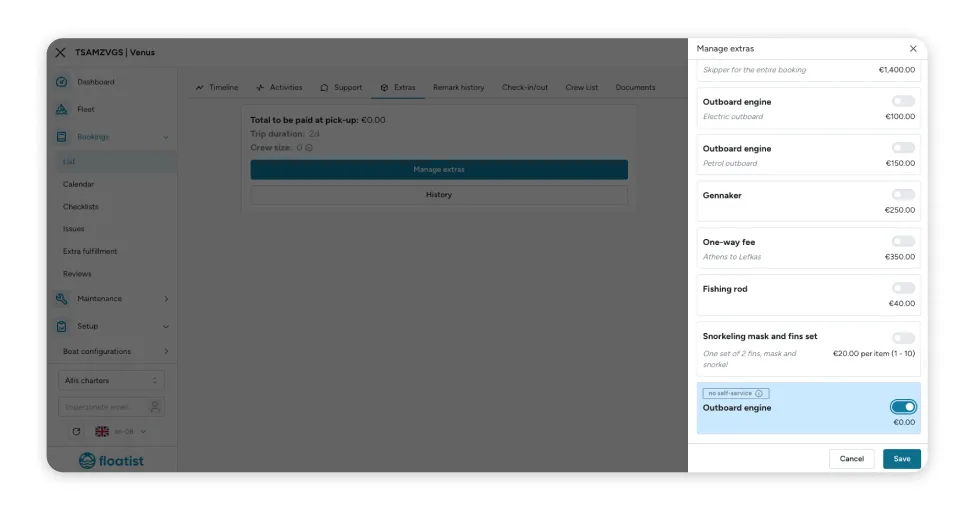
Task: Select the Bookings list icon
Action: [x=62, y=136]
